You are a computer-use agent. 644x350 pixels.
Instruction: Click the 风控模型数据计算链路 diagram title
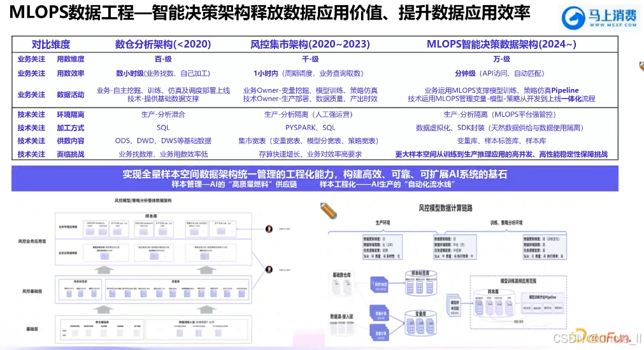[446, 209]
